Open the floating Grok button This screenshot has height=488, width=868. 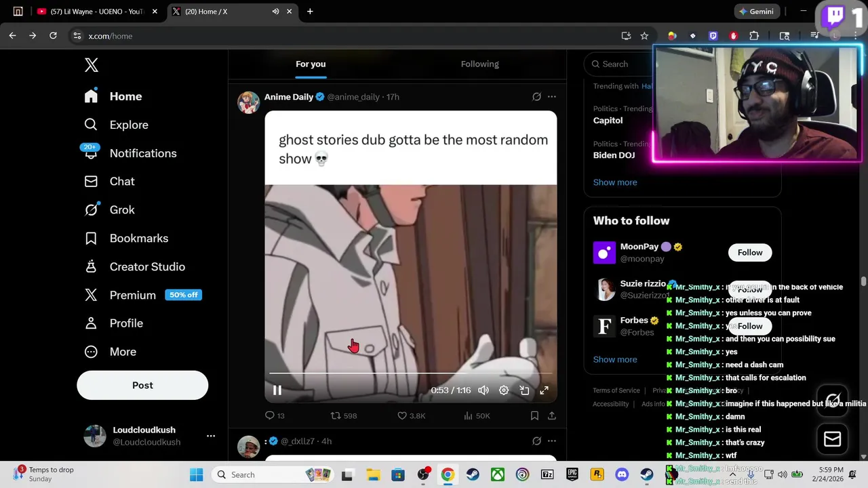click(833, 399)
